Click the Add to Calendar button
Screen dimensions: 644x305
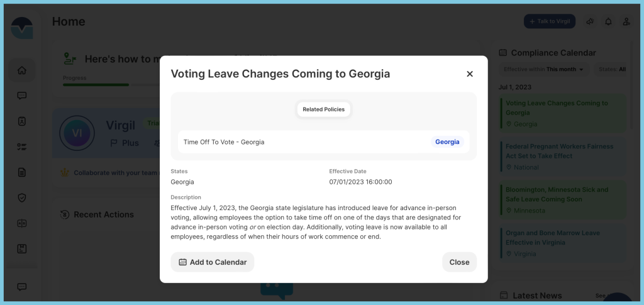pos(213,262)
